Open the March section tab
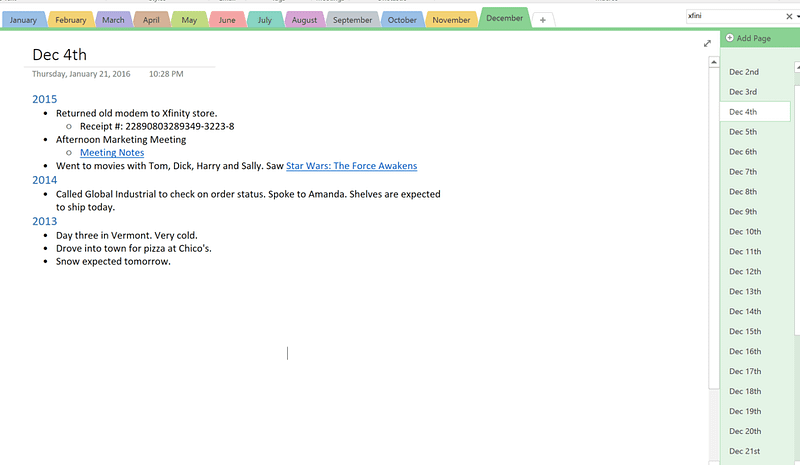This screenshot has height=465, width=800. pyautogui.click(x=113, y=20)
